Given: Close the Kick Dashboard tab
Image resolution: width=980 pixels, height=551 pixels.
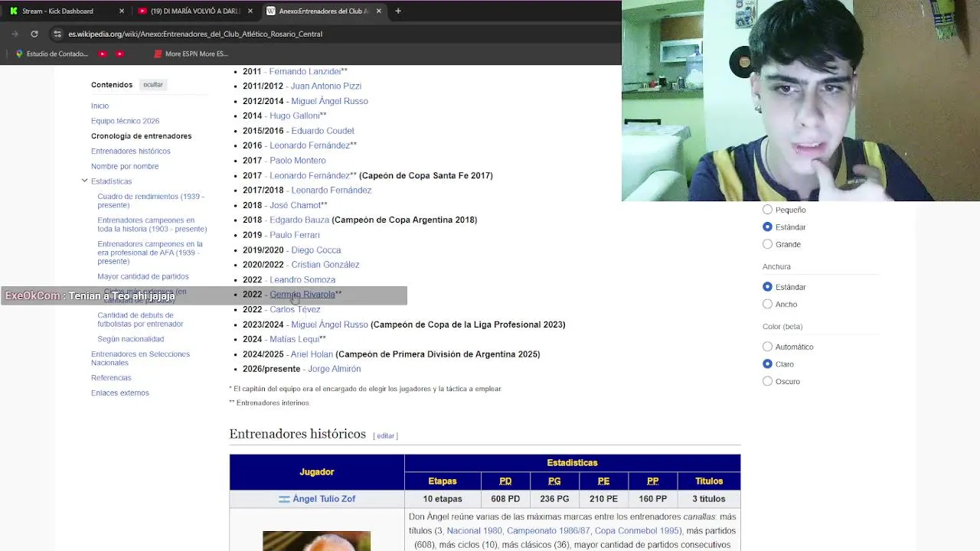Looking at the screenshot, I should coord(122,11).
